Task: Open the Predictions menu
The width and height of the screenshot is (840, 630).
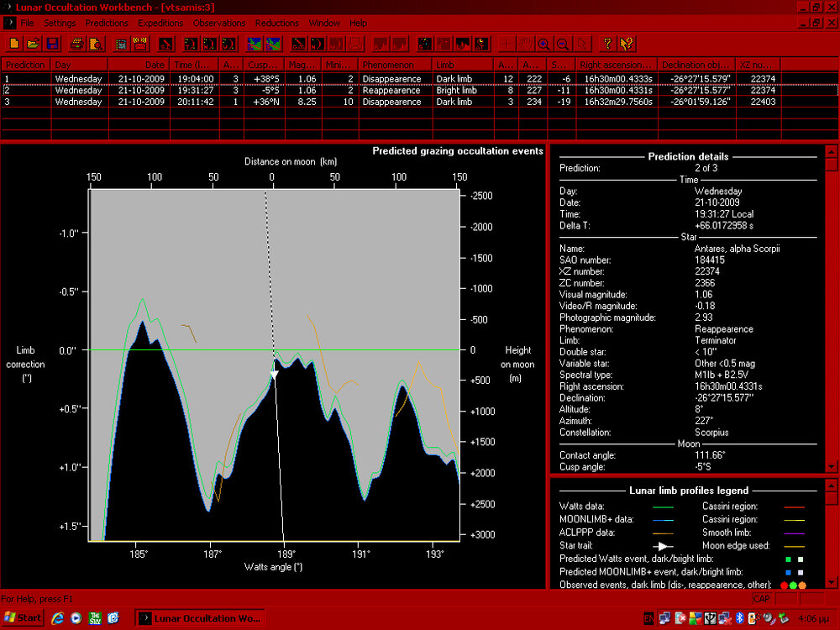Action: click(107, 23)
